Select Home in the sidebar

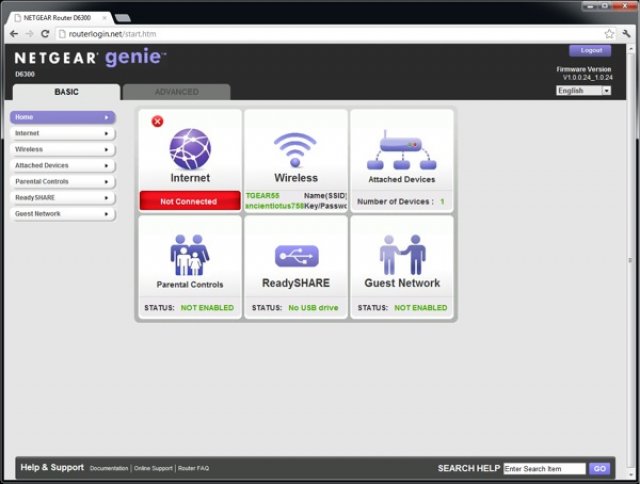(63, 117)
